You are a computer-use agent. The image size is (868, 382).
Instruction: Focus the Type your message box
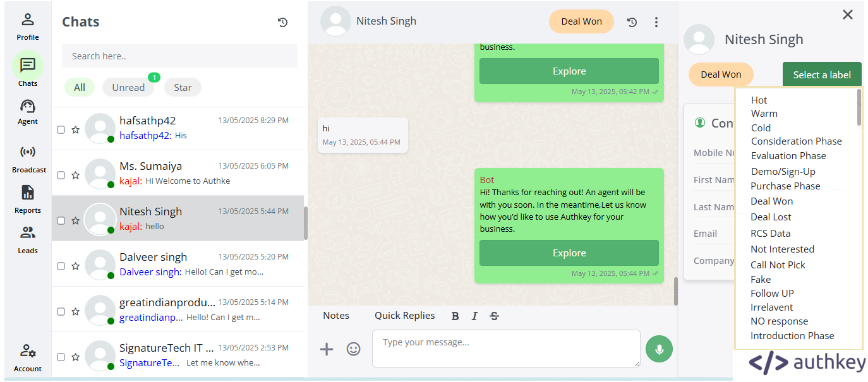[506, 349]
